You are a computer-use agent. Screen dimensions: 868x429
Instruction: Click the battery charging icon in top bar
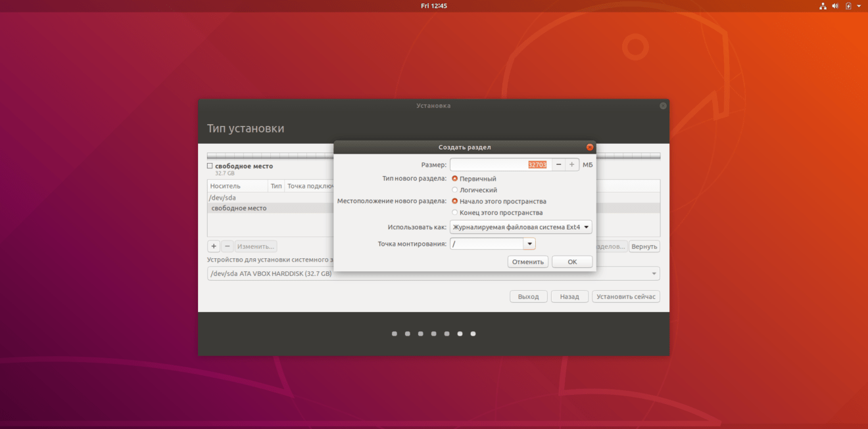click(848, 5)
